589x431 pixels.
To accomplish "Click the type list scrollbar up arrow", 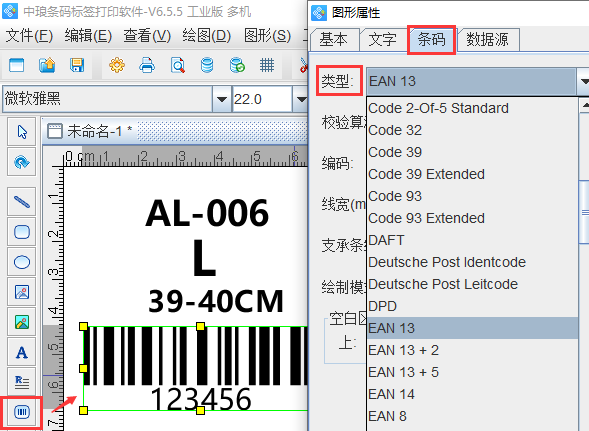I will (x=584, y=105).
